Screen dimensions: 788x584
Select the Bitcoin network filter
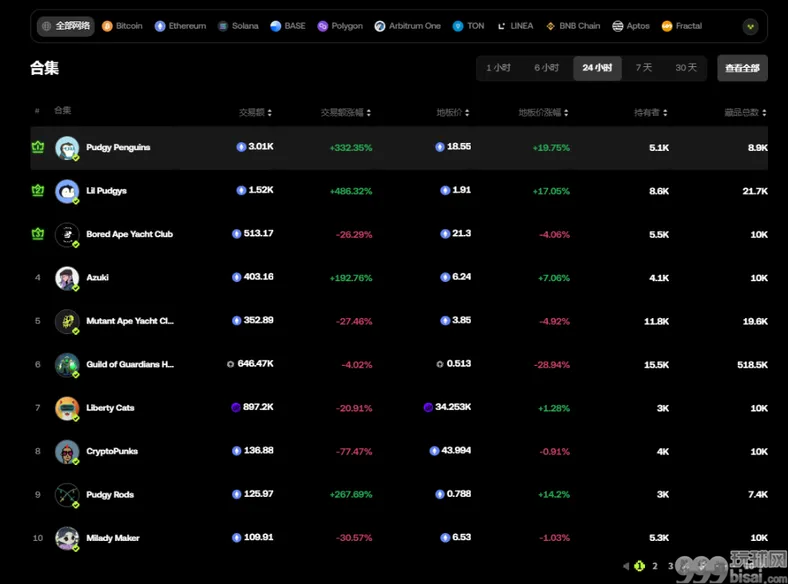[x=122, y=26]
